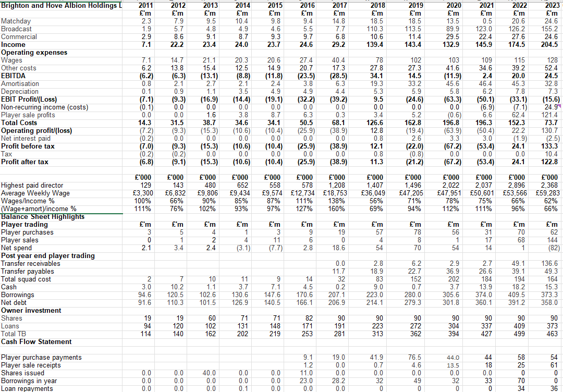Select the Player sale receipts label
Image resolution: width=563 pixels, height=392 pixels.
[x=31, y=365]
